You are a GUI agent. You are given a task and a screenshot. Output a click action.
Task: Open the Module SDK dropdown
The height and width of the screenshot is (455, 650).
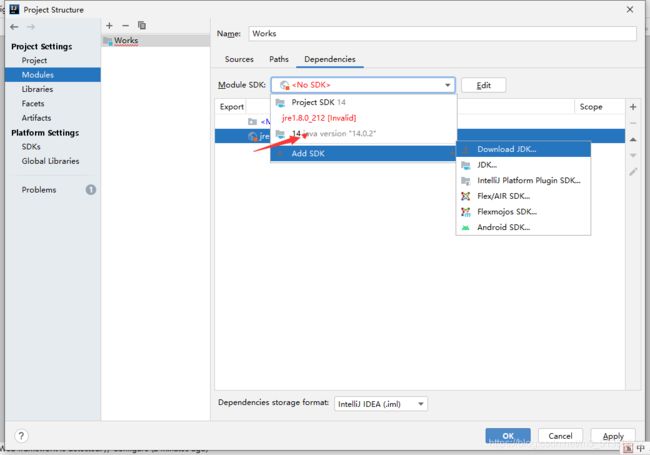(x=363, y=85)
